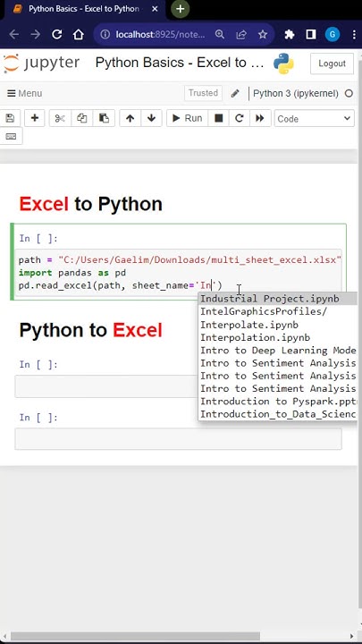
Task: Insert a cell below with the plus icon
Action: point(35,118)
